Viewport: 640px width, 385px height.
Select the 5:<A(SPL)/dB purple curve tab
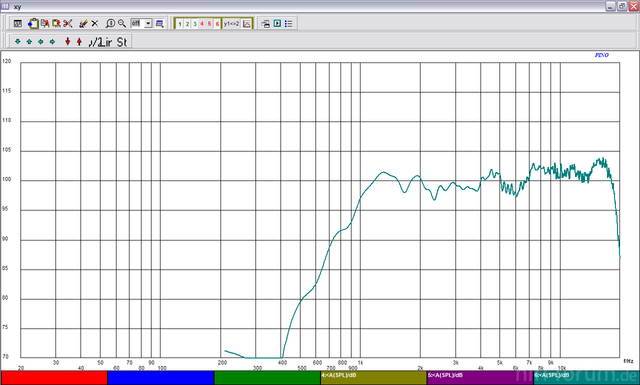[x=480, y=378]
